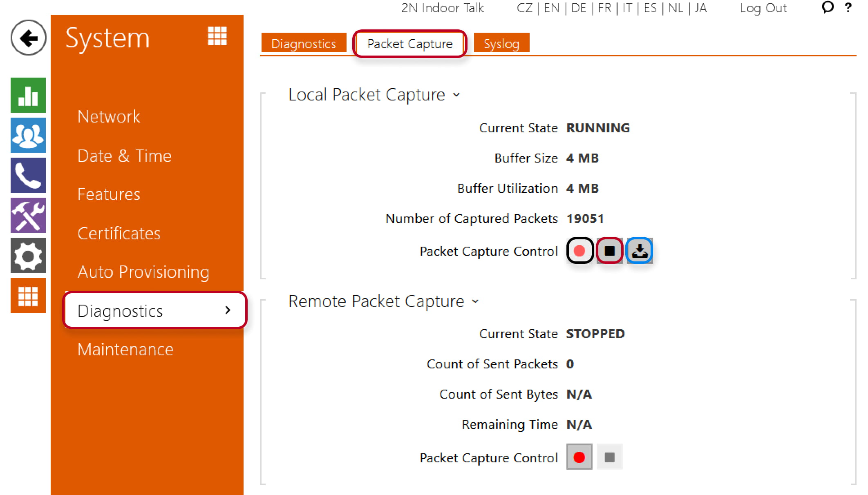Log out of the device
868x495 pixels.
point(763,8)
